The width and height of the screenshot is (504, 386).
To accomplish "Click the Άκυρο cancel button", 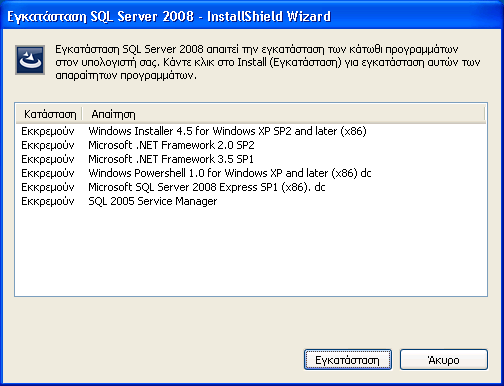I will tap(444, 360).
